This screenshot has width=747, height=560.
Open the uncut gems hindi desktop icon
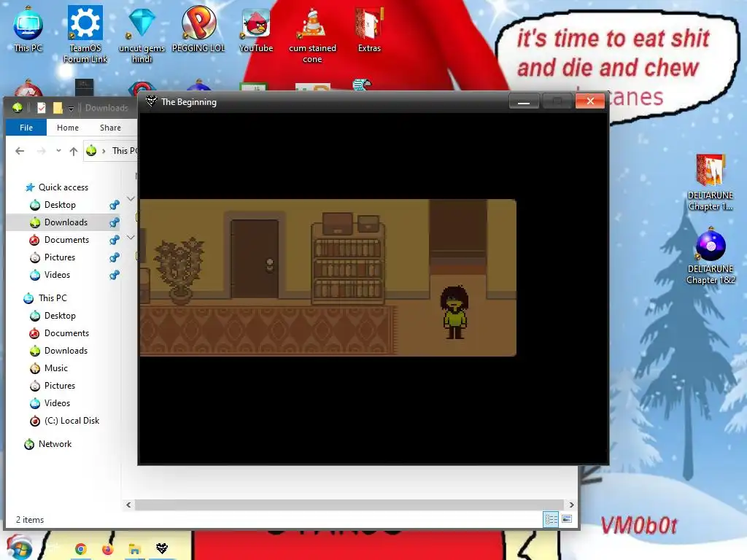pos(142,34)
